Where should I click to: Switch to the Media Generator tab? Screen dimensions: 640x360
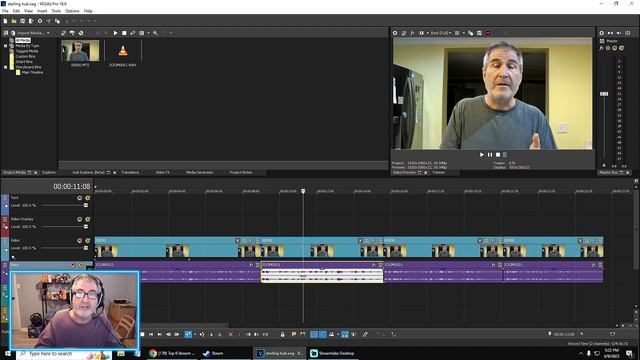click(x=199, y=173)
